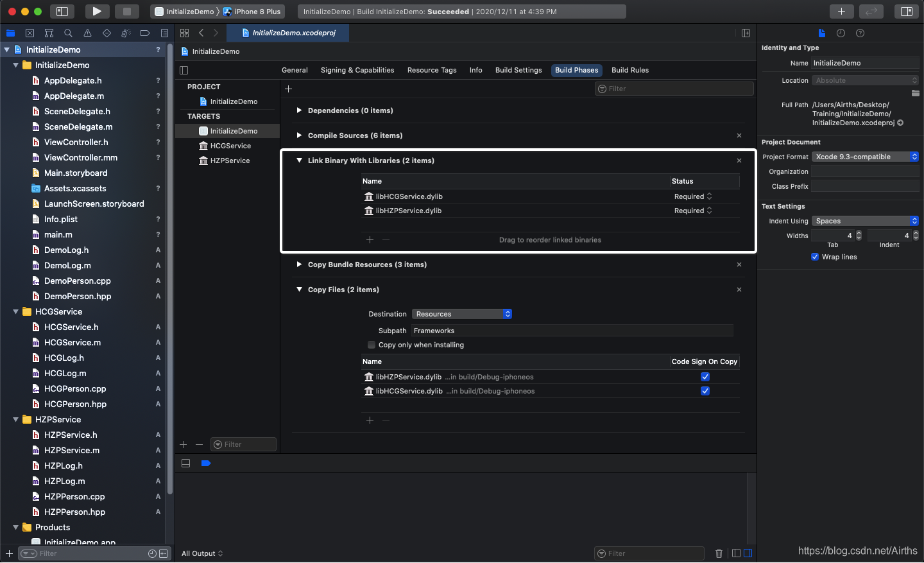Add an editor pane on the right

point(746,33)
